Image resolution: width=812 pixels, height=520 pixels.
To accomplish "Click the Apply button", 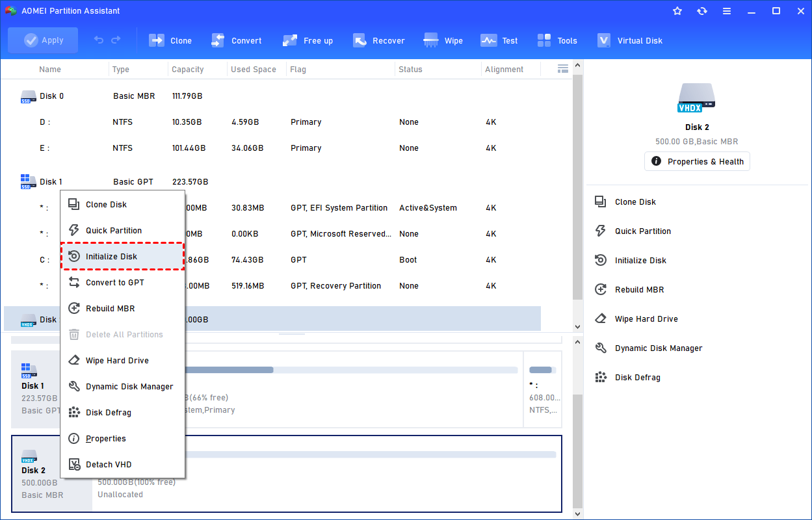I will 43,40.
